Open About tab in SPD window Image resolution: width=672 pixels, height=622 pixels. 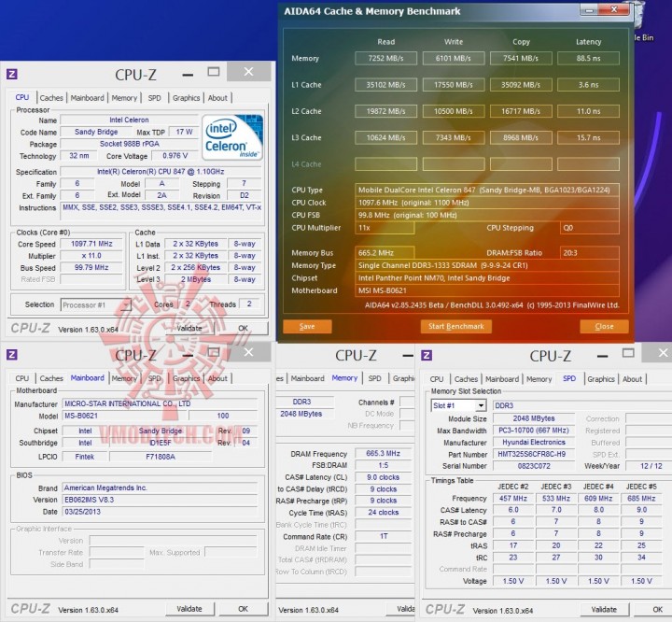[x=632, y=379]
